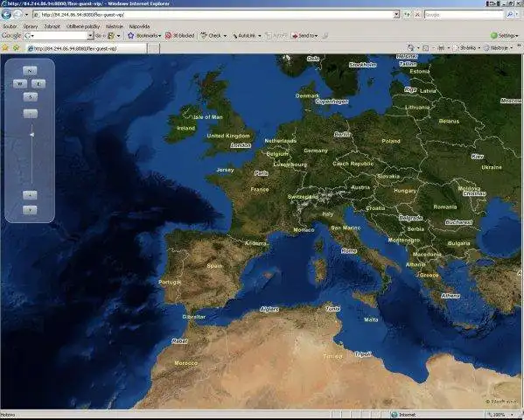Open the Send to dropdown
Screen dimensions: 524x420
[304, 36]
